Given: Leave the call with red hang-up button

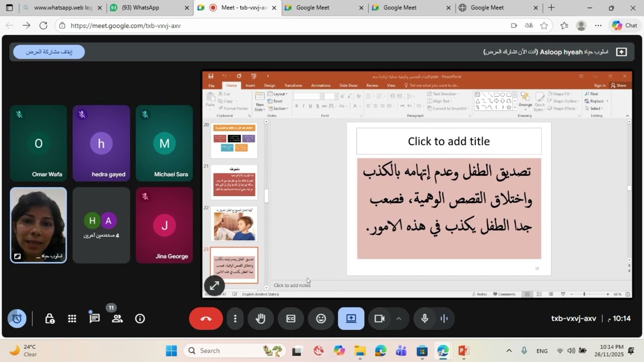Looking at the screenshot, I should tap(206, 319).
